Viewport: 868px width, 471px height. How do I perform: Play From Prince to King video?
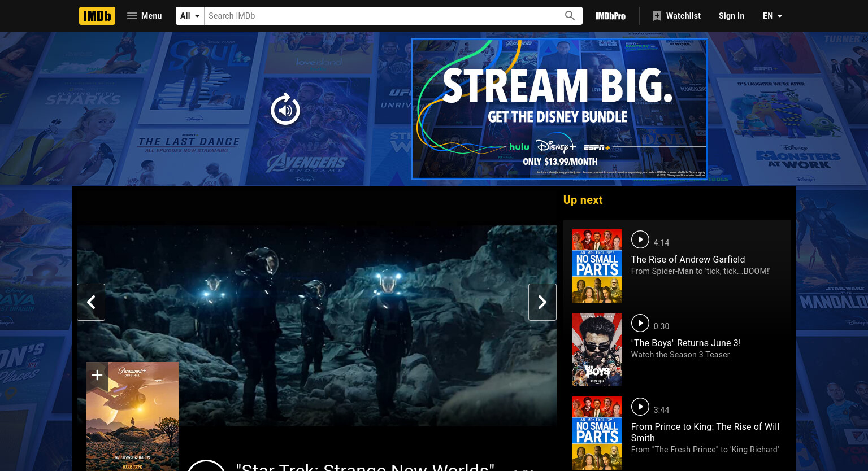click(640, 407)
